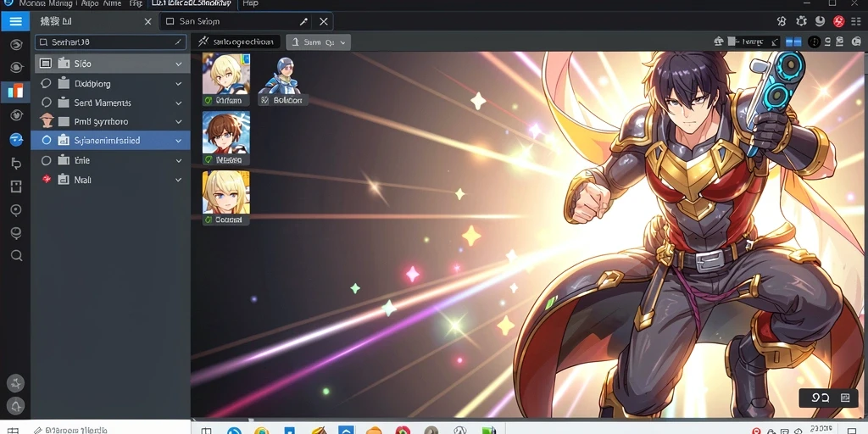Open the gear settings icon at top right

[801, 21]
